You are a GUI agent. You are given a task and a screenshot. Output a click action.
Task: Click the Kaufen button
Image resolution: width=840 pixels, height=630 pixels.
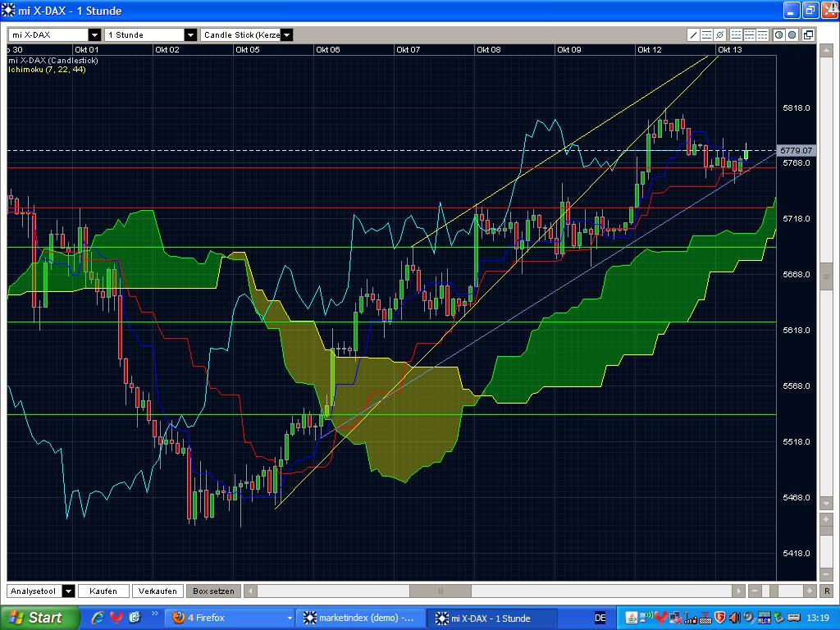tap(103, 591)
